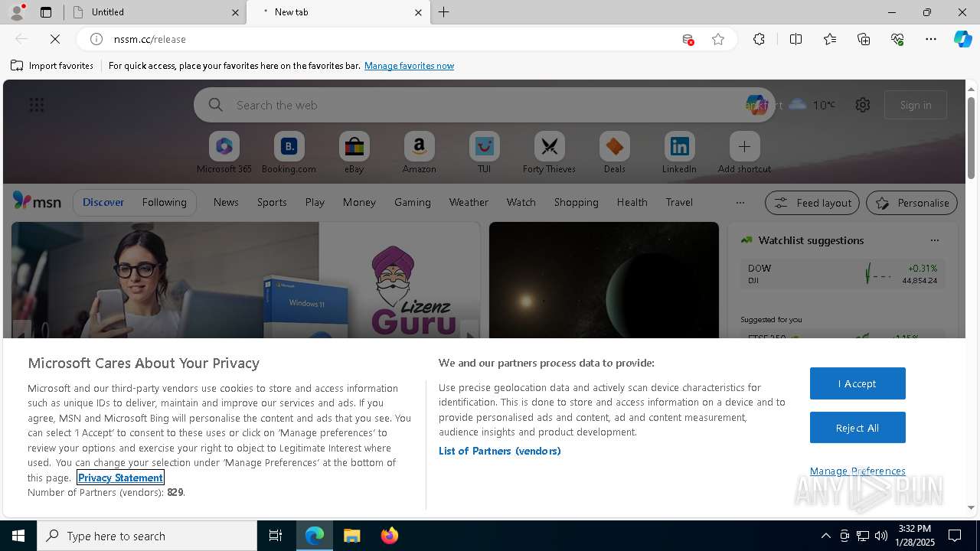Screen dimensions: 980x551
Task: Open Browser essentials heart icon
Action: (897, 39)
